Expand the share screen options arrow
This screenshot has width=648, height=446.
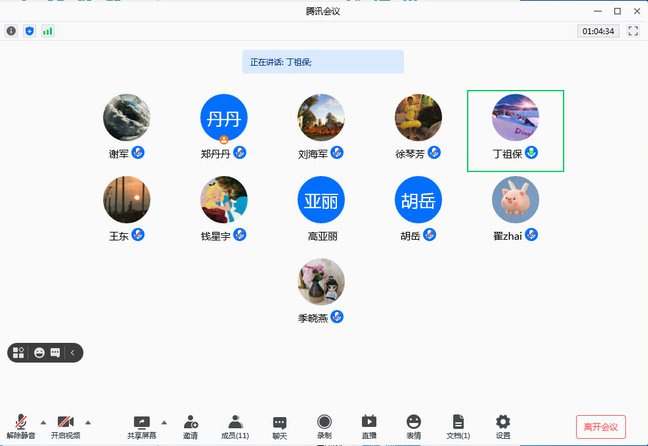click(x=164, y=420)
